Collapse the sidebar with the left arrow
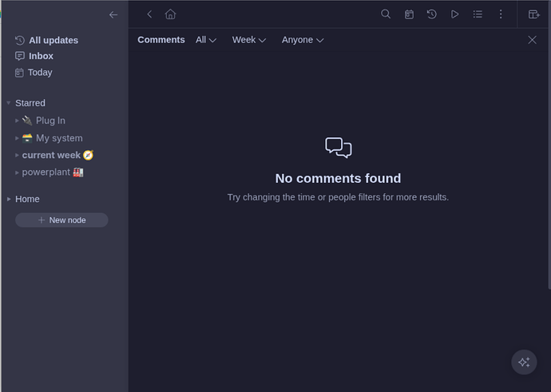551x392 pixels. [113, 14]
